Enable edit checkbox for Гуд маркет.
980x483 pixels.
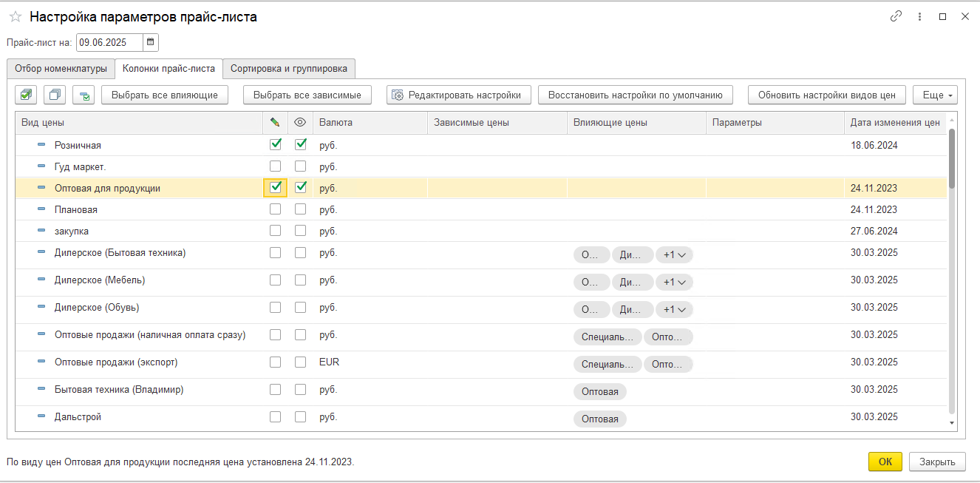(x=275, y=166)
